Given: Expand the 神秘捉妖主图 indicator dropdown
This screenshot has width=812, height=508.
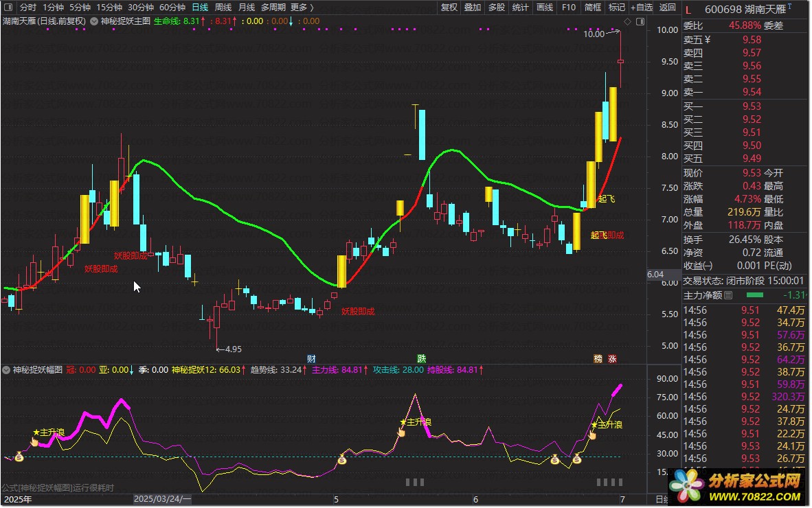Looking at the screenshot, I should (94, 21).
